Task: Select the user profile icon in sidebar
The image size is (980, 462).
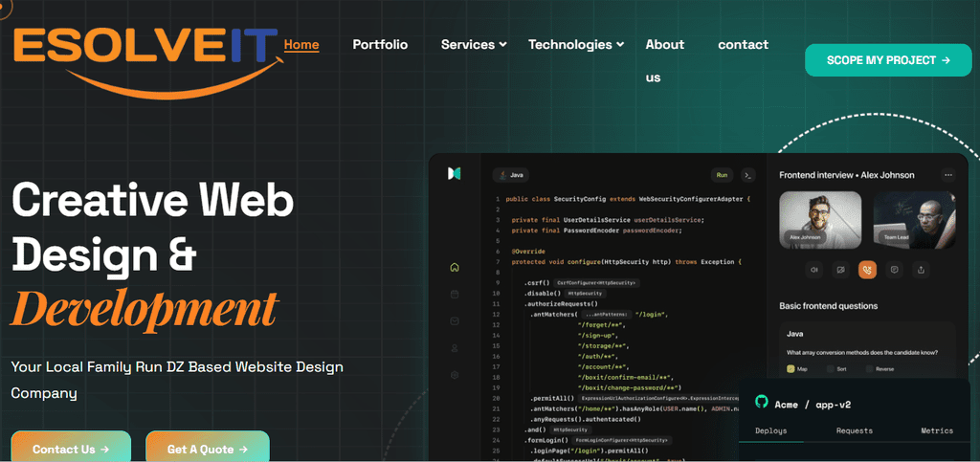Action: coord(455,348)
